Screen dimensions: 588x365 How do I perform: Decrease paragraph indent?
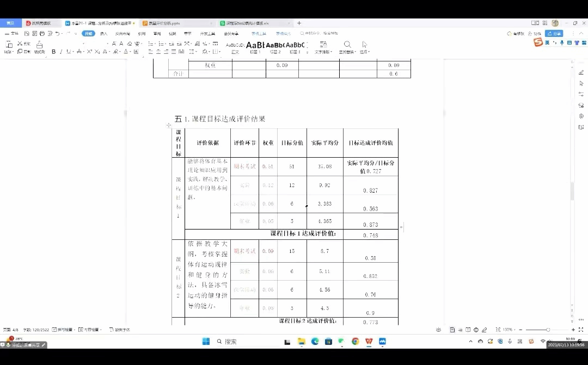click(x=171, y=44)
